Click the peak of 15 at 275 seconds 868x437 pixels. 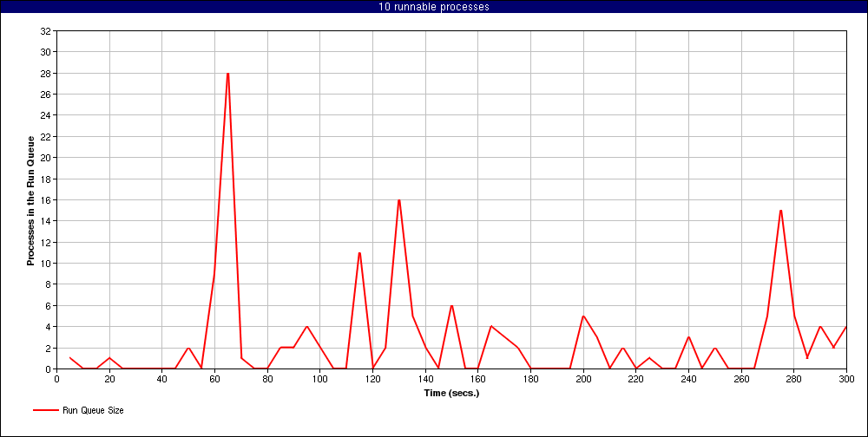point(780,211)
